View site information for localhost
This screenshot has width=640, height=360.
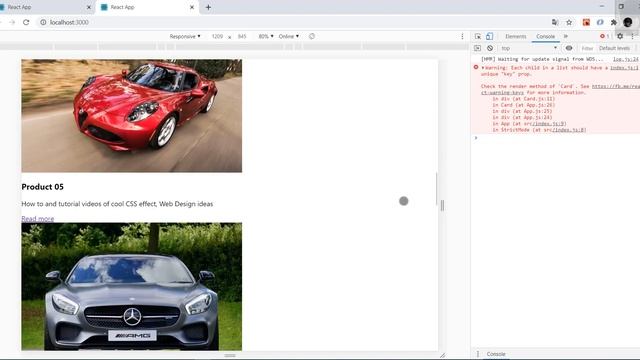[43, 22]
